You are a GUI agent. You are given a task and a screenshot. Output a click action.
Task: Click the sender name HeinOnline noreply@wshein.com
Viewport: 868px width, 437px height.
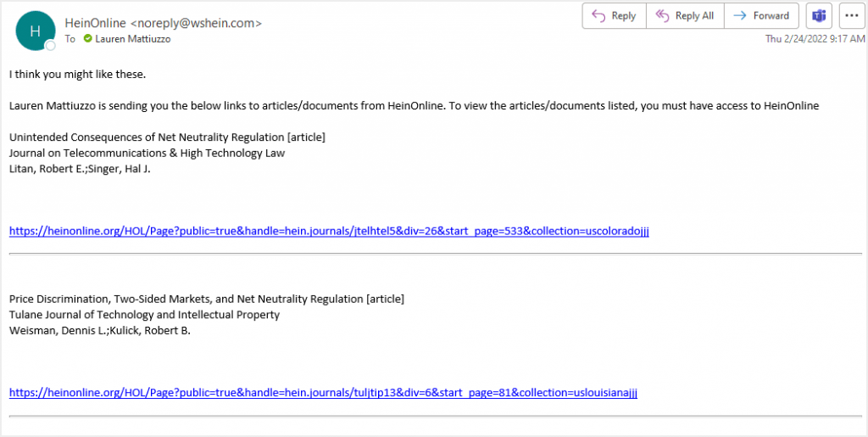164,23
